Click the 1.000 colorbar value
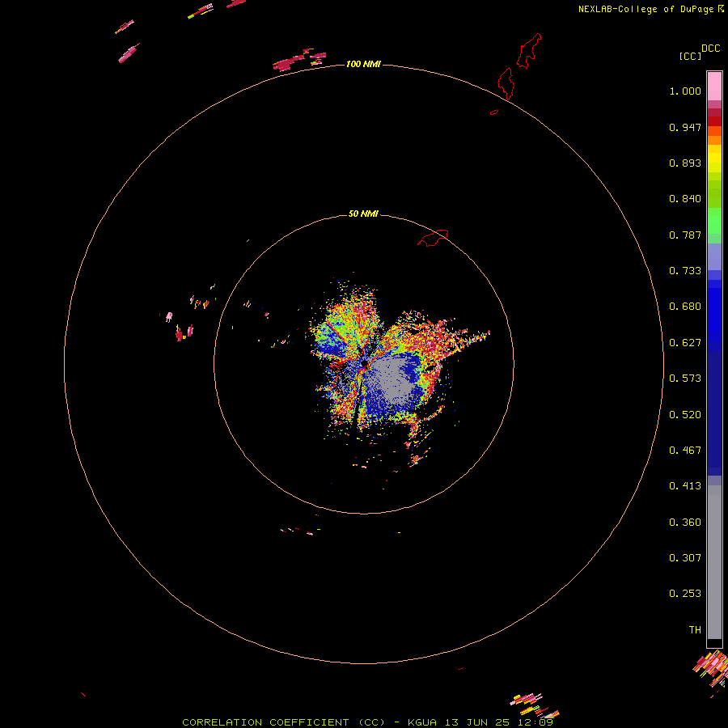This screenshot has width=728, height=728. 685,91
